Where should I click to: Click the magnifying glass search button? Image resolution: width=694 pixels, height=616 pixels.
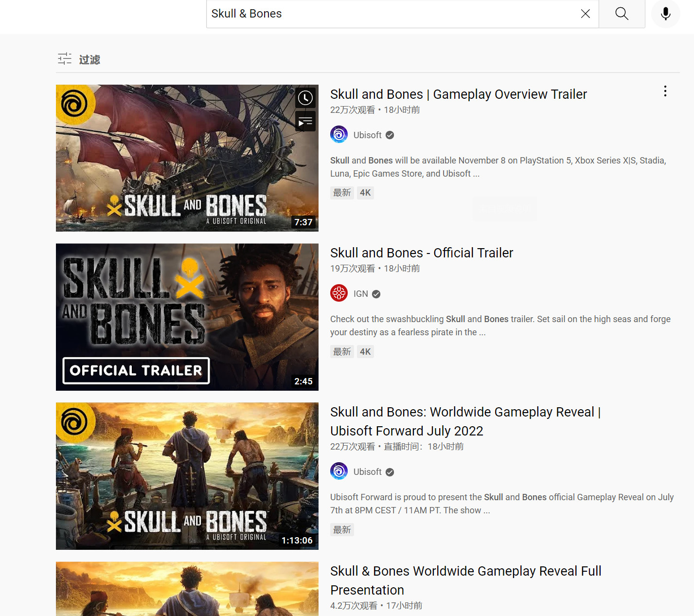(x=622, y=14)
